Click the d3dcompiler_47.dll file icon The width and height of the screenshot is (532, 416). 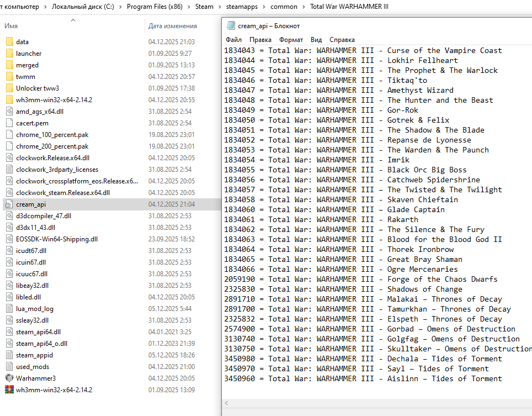9,216
